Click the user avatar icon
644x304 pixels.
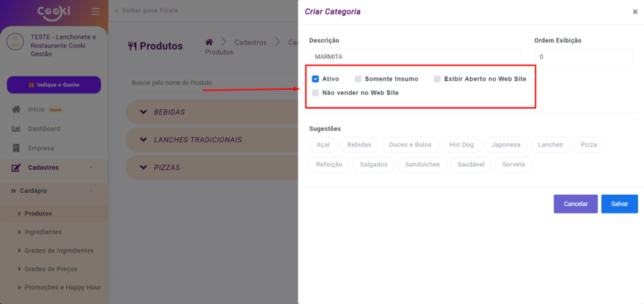[15, 42]
